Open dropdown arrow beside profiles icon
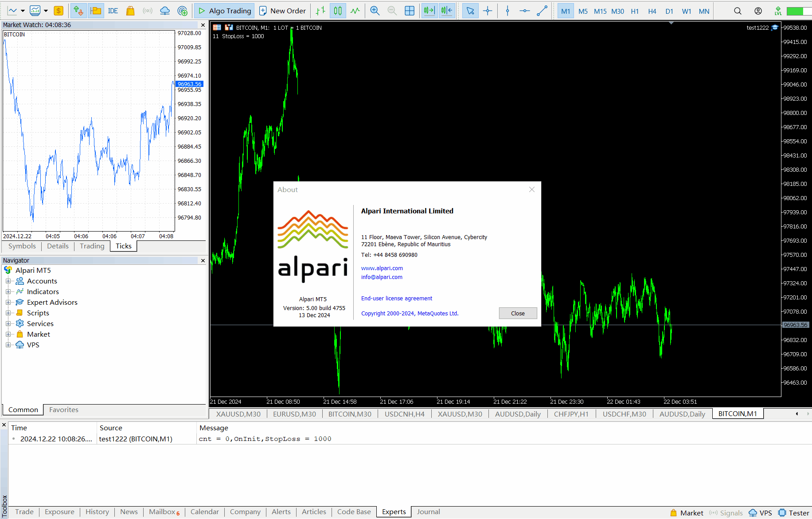Image resolution: width=812 pixels, height=519 pixels. pyautogui.click(x=46, y=11)
